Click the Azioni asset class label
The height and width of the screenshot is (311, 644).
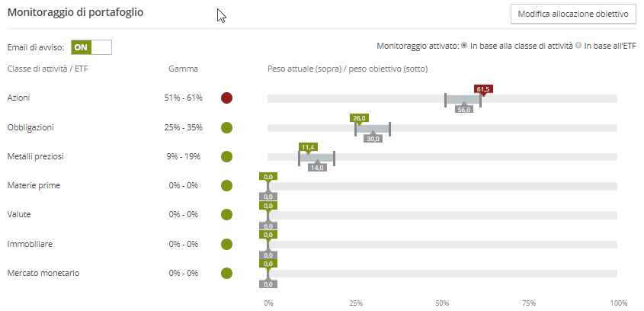(x=19, y=98)
